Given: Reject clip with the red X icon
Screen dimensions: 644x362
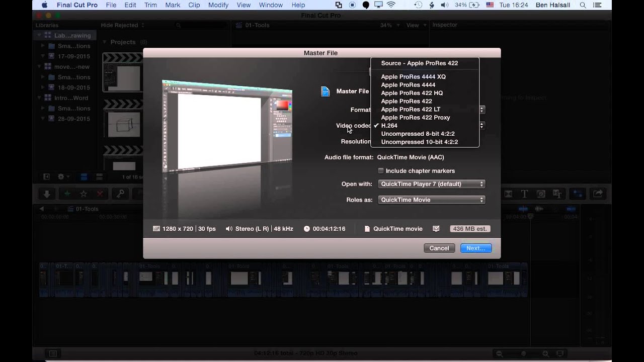Looking at the screenshot, I should click(x=100, y=194).
